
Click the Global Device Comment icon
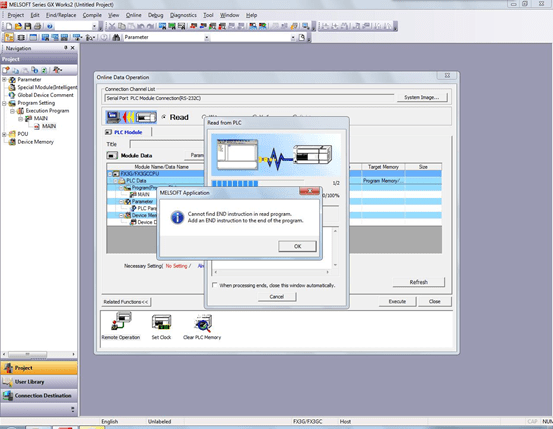tap(12, 95)
